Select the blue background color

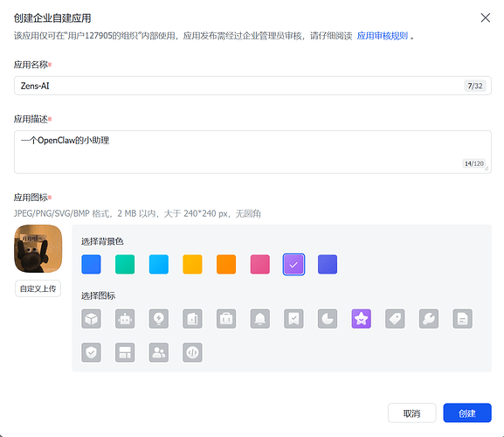91,264
